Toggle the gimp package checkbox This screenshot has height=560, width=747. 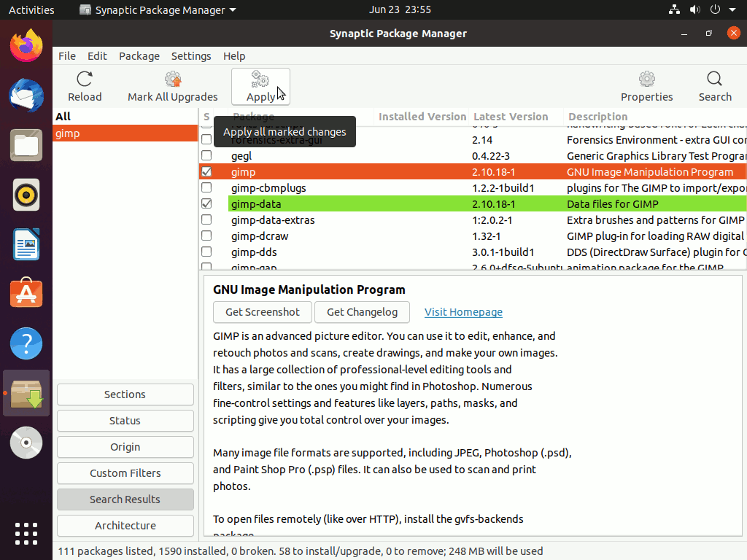pyautogui.click(x=206, y=171)
